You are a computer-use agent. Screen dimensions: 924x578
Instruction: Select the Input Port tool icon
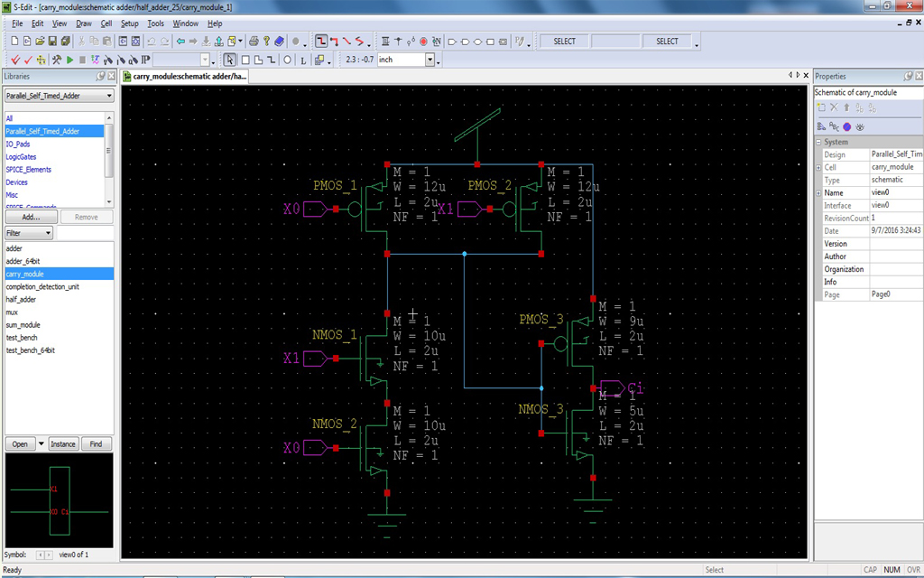click(x=453, y=42)
